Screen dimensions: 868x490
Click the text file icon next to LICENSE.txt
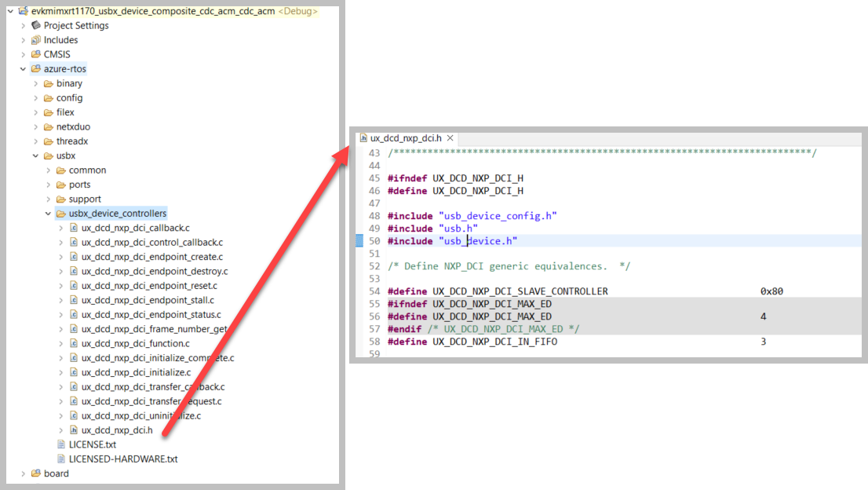[60, 444]
